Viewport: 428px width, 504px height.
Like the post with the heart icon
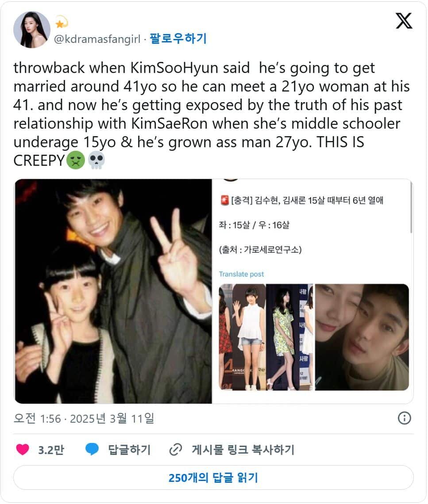click(23, 449)
